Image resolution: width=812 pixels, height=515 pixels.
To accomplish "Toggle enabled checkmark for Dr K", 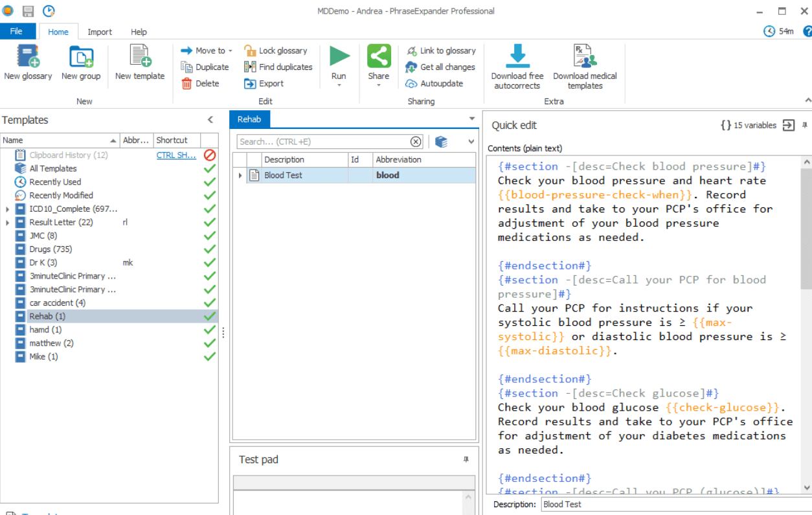I will click(x=209, y=262).
